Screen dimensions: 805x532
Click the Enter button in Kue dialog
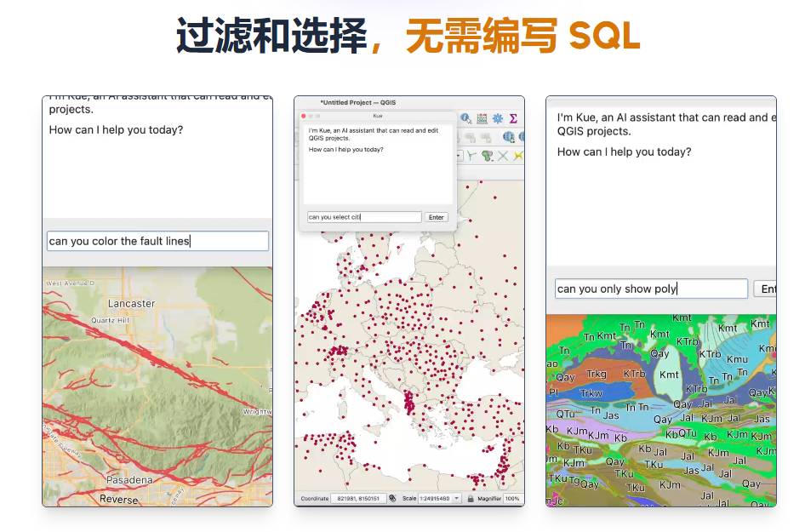(436, 217)
